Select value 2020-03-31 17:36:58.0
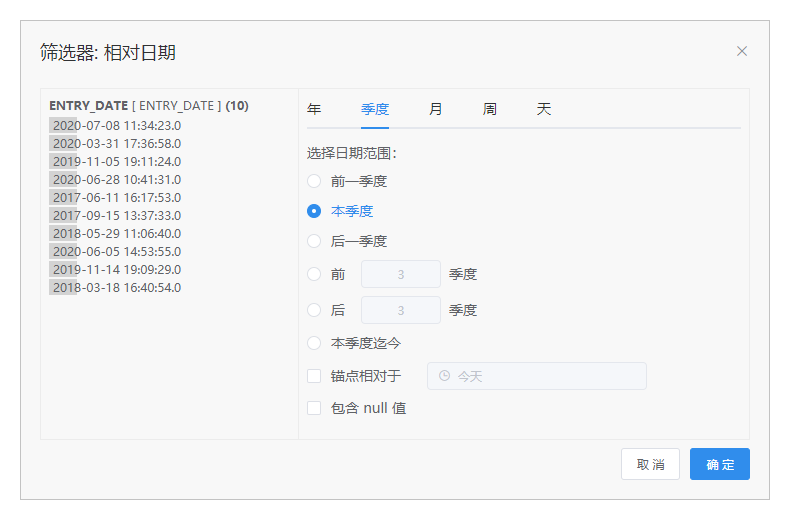This screenshot has width=790, height=520. pos(117,144)
